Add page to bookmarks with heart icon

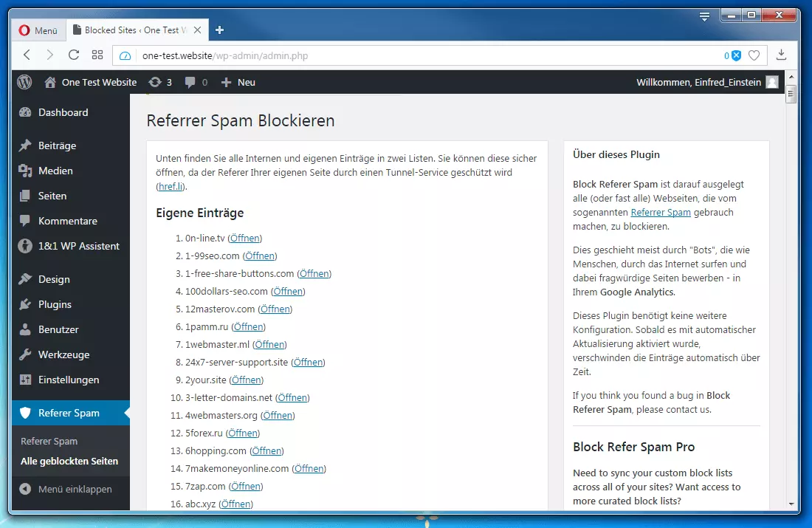[754, 55]
